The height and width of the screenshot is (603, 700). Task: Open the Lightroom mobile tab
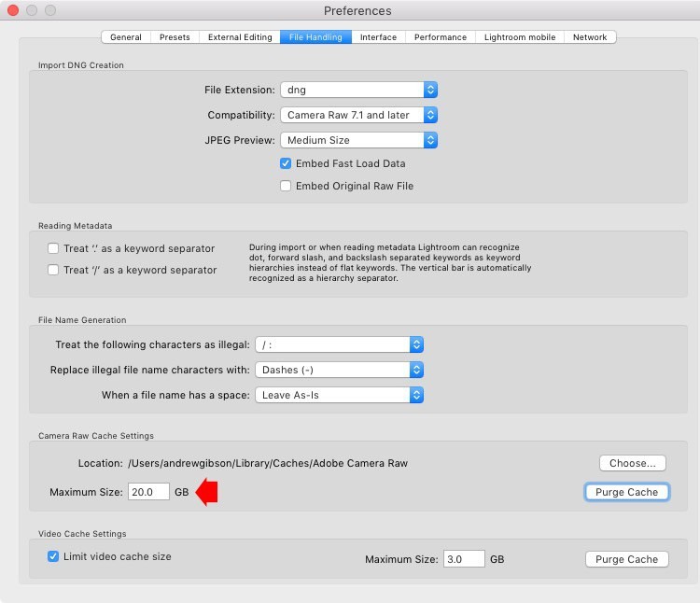[520, 37]
